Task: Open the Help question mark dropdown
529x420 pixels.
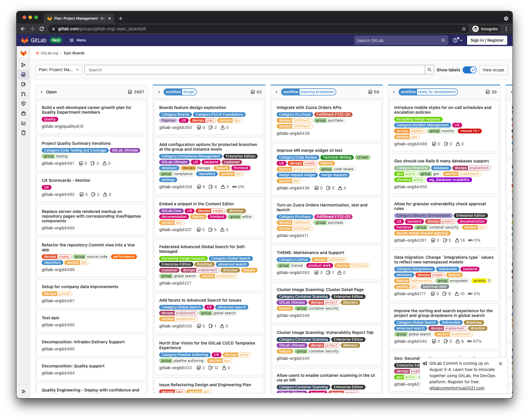Action: pos(458,40)
